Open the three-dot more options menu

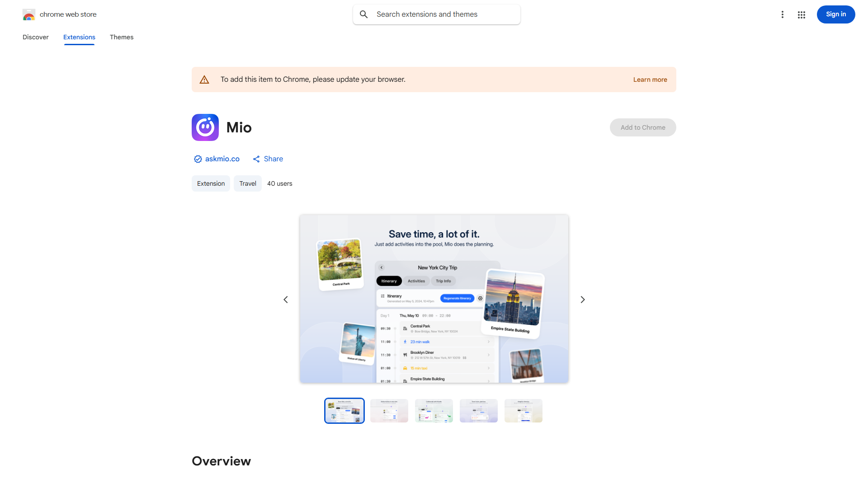point(782,14)
